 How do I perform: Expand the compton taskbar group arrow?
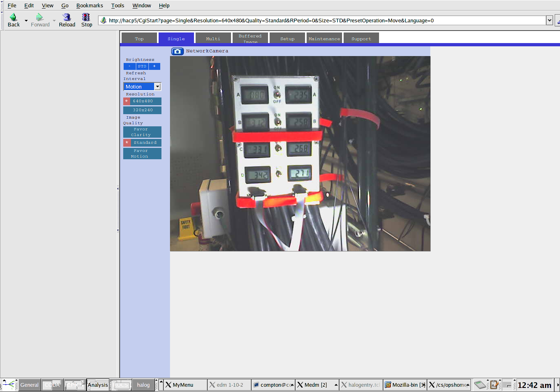pyautogui.click(x=292, y=385)
